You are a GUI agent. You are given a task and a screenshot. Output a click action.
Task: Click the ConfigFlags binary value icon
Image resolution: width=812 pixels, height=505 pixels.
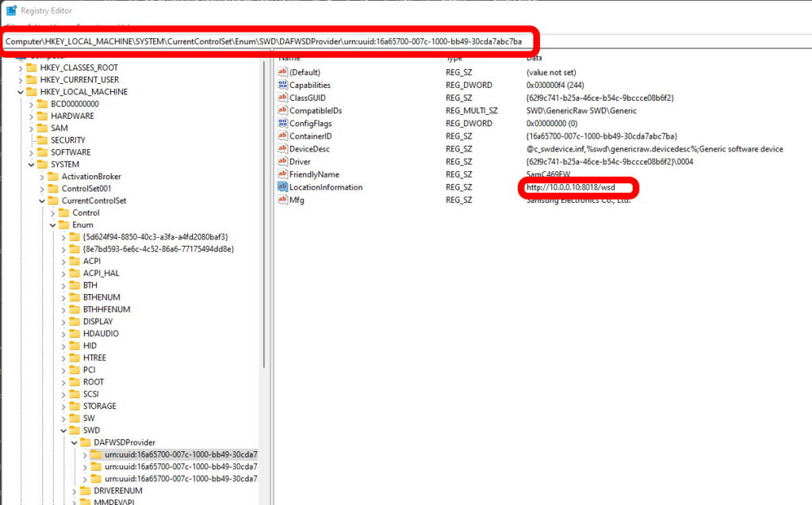[282, 123]
